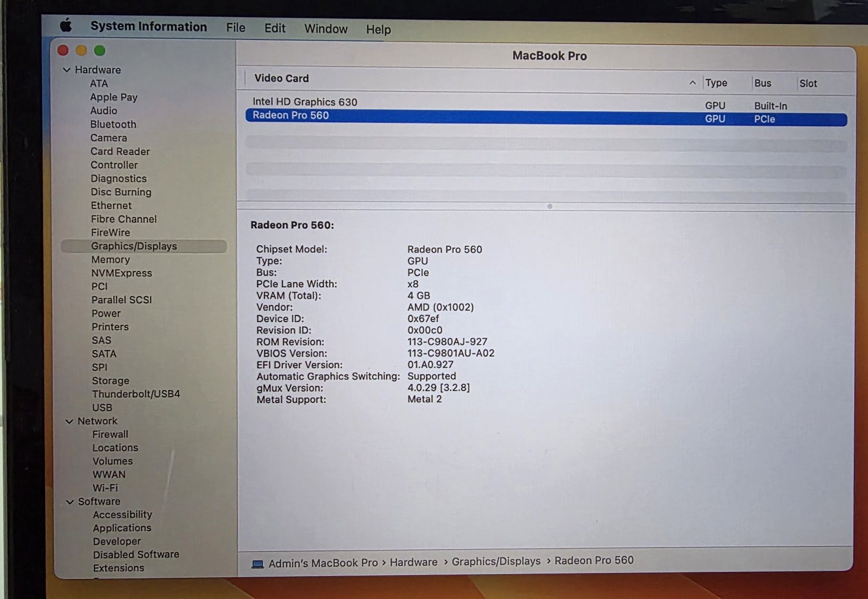868x599 pixels.
Task: Select Ethernet in the sidebar
Action: [111, 205]
